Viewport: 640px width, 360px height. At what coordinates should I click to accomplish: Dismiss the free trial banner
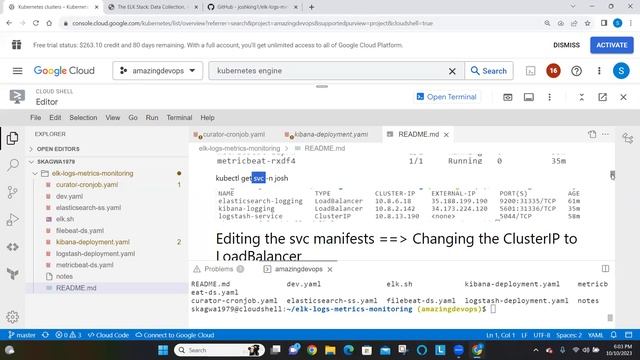pyautogui.click(x=566, y=45)
